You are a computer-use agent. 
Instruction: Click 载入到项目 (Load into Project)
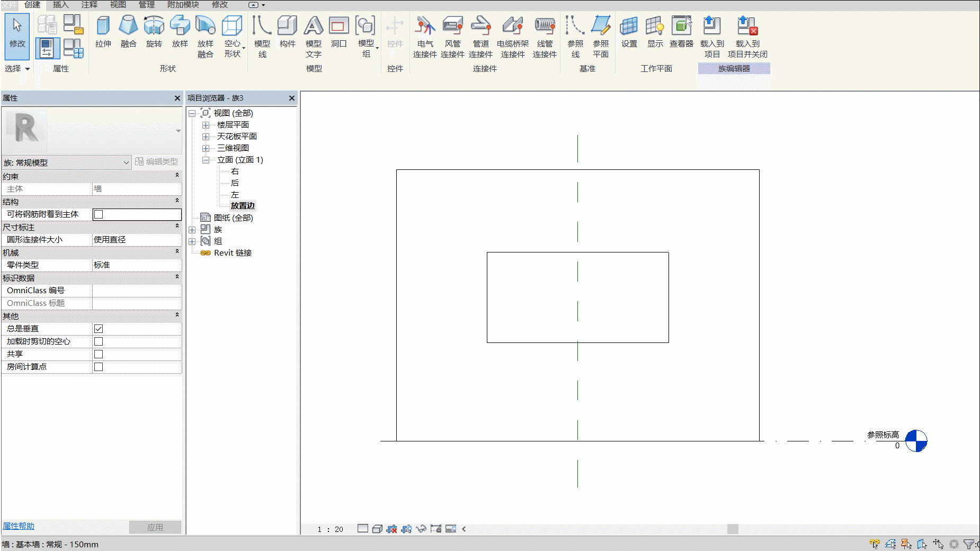point(711,37)
